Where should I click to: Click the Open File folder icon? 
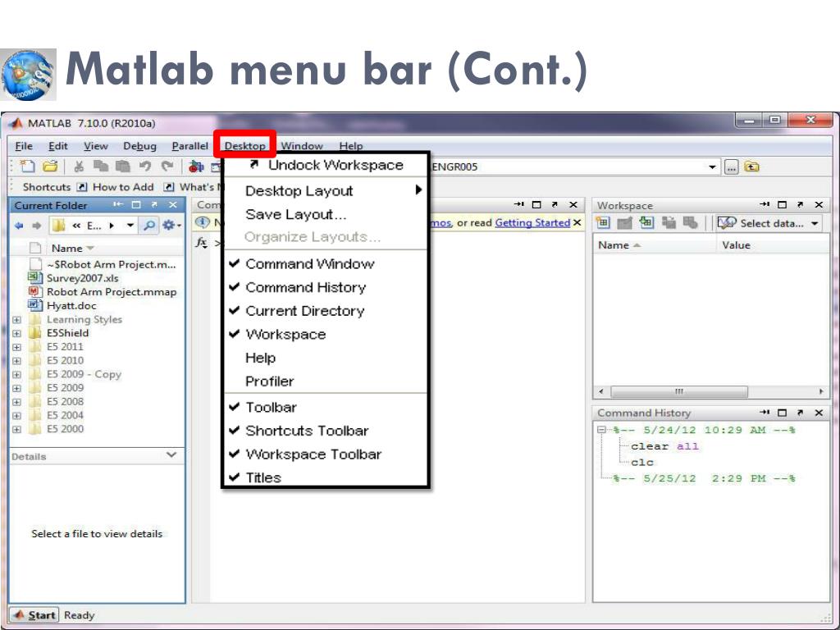50,167
